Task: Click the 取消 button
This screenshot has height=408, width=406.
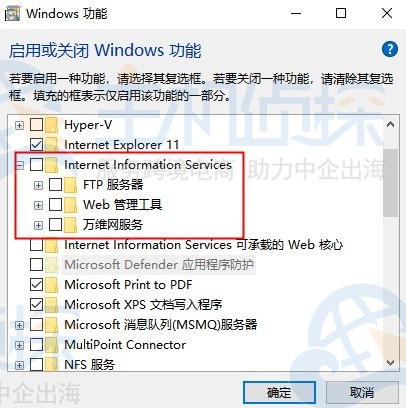Action: (x=362, y=392)
